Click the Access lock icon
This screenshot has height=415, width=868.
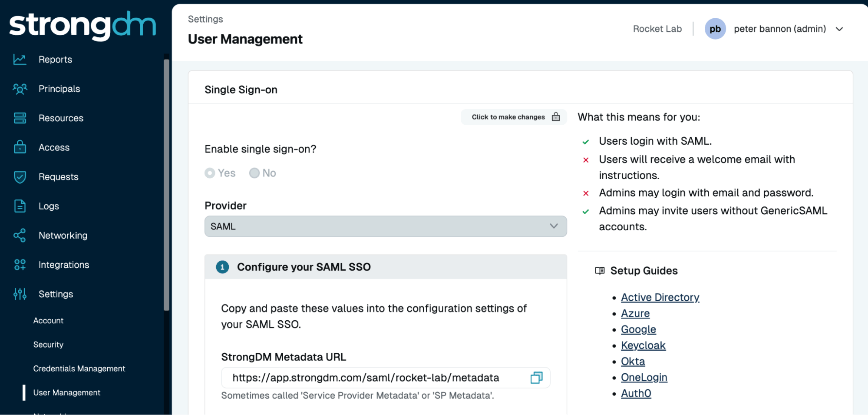20,147
